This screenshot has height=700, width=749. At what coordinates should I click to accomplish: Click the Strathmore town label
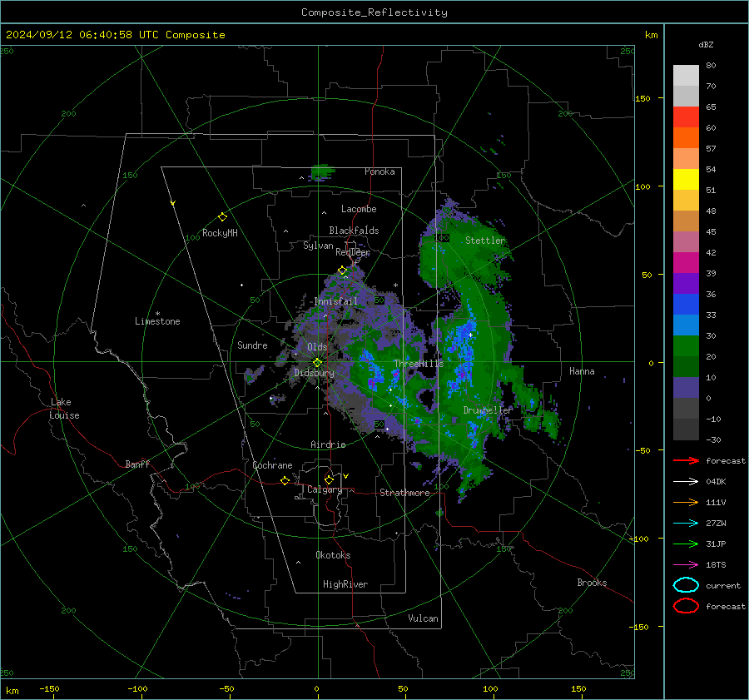[404, 493]
